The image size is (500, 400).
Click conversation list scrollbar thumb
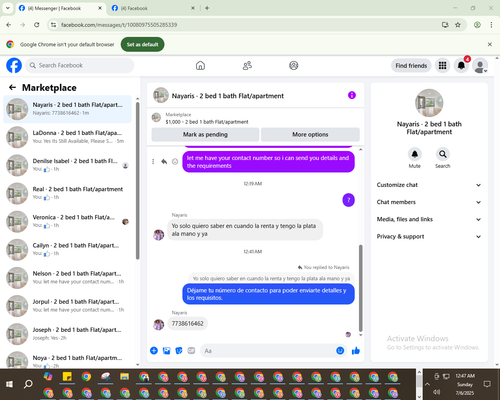[x=138, y=180]
